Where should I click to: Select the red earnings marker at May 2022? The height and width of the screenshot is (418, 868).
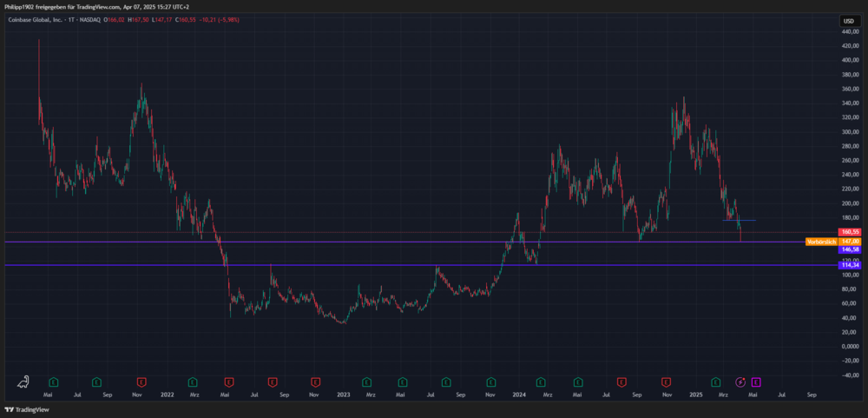coord(229,381)
